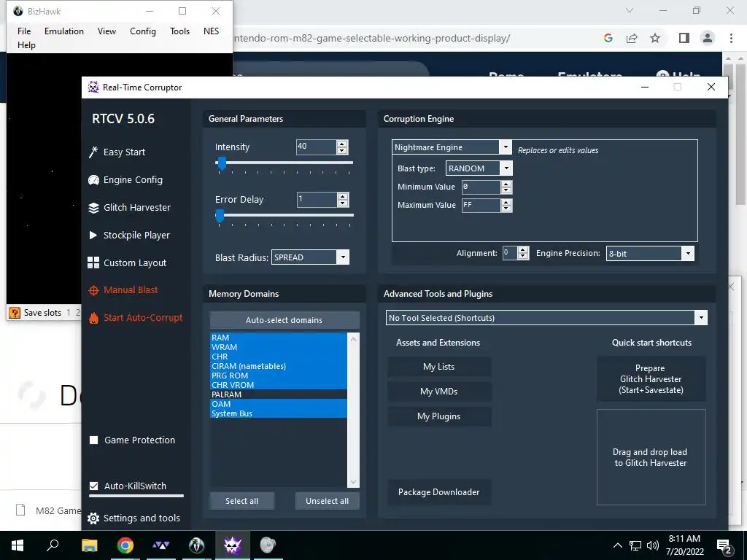Open My VMDs button
The width and height of the screenshot is (747, 560).
(x=438, y=392)
